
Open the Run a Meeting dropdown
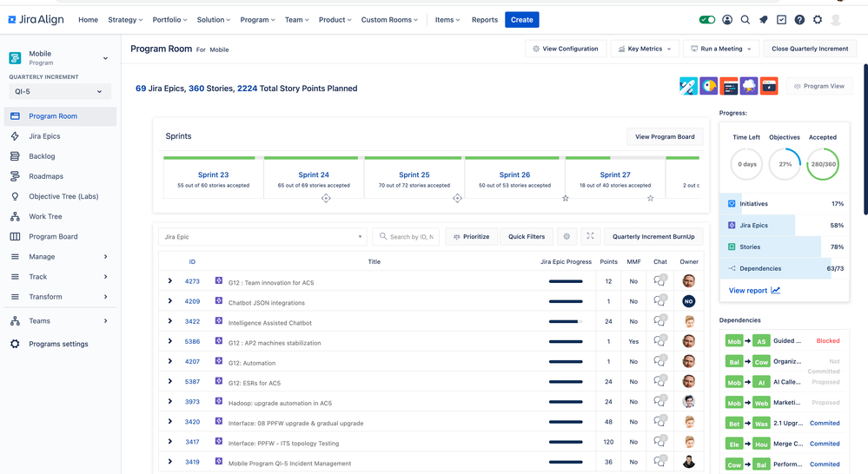pyautogui.click(x=721, y=49)
